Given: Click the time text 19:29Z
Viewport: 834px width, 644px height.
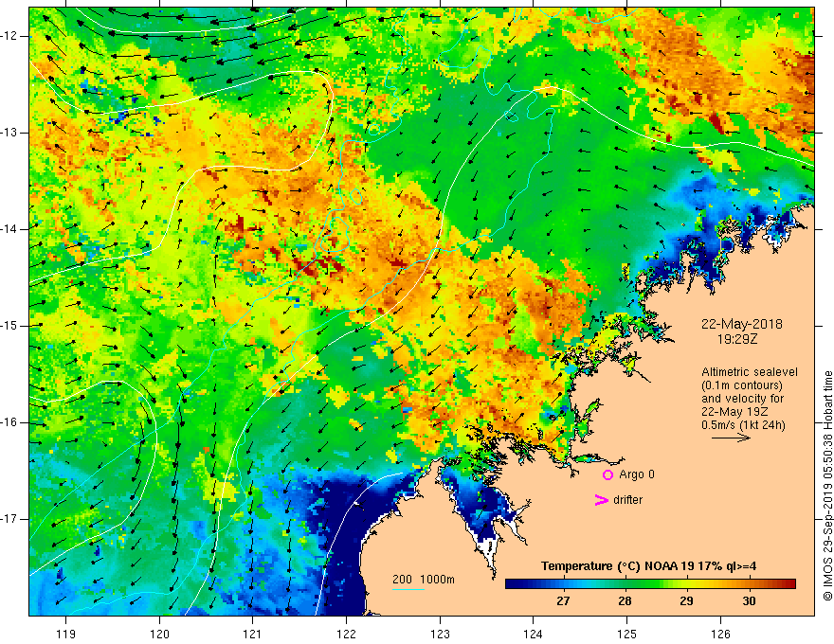Looking at the screenshot, I should 737,338.
